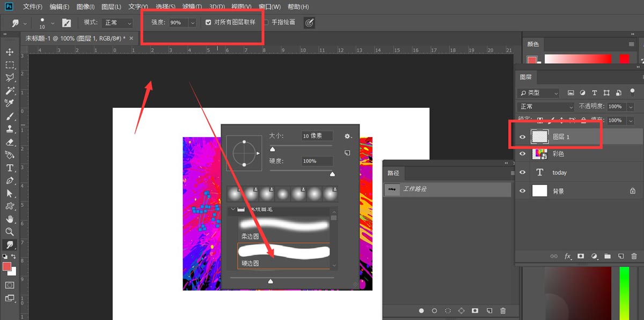Image resolution: width=644 pixels, height=320 pixels.
Task: Hide layer 图层 1 eye icon
Action: pyautogui.click(x=522, y=137)
